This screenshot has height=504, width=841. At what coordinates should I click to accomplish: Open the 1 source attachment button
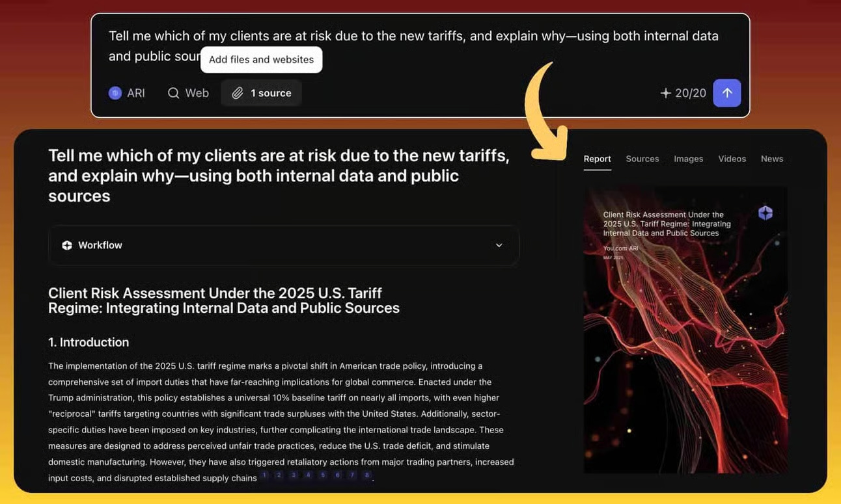(261, 93)
